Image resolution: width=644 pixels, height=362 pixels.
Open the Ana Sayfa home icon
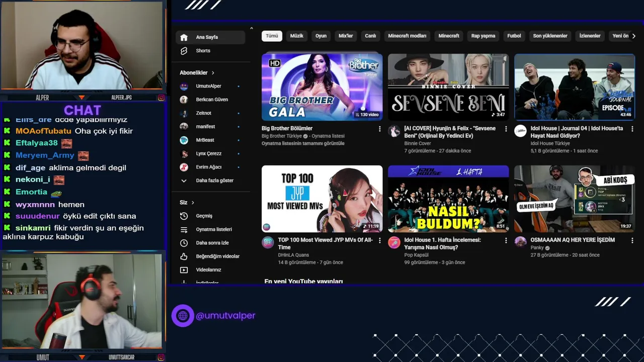click(184, 37)
